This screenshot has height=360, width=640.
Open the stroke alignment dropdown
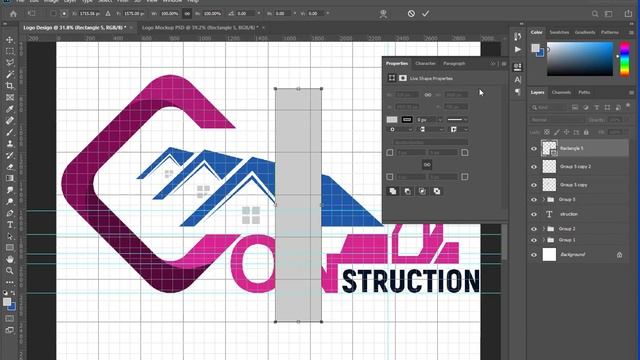(x=400, y=129)
